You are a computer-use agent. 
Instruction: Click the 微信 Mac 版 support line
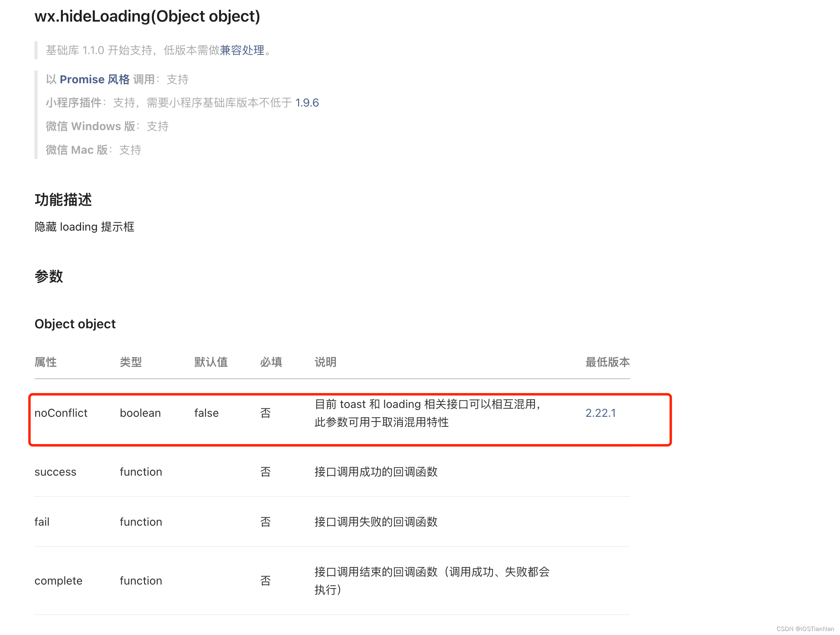[94, 150]
